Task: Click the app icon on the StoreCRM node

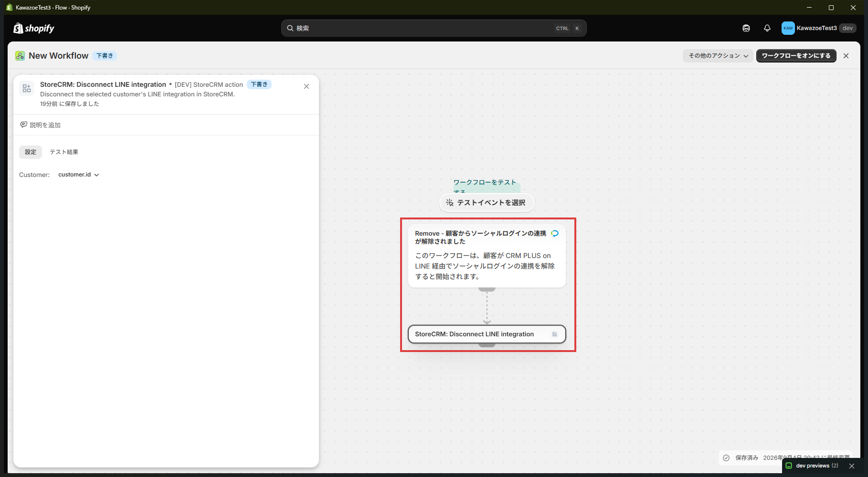Action: [554, 334]
